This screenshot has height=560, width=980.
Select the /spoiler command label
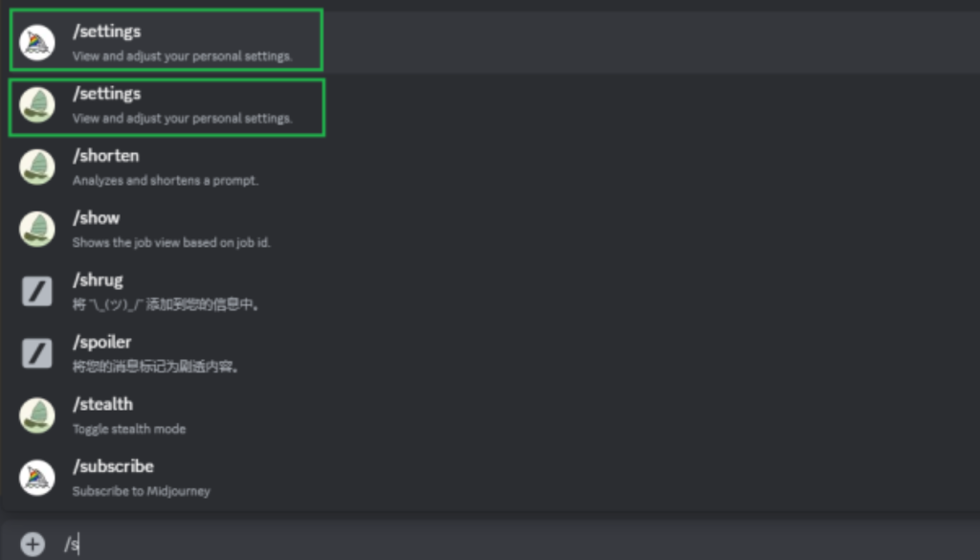[101, 342]
